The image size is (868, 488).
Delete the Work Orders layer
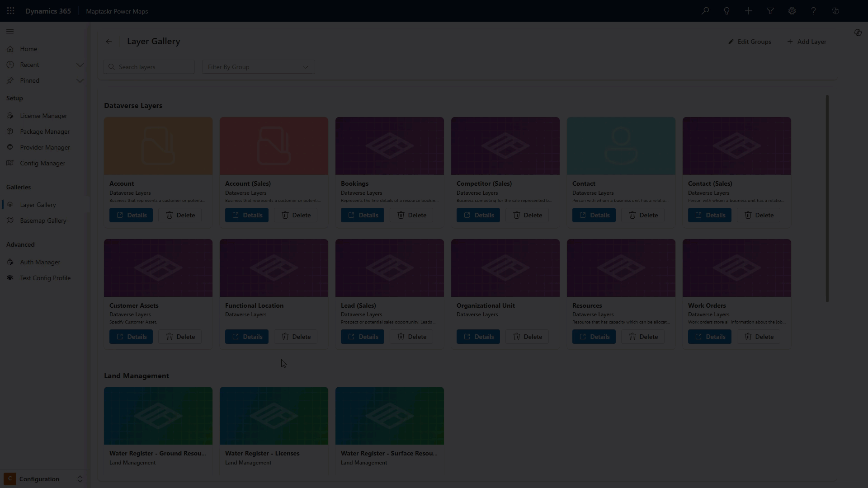tap(758, 337)
